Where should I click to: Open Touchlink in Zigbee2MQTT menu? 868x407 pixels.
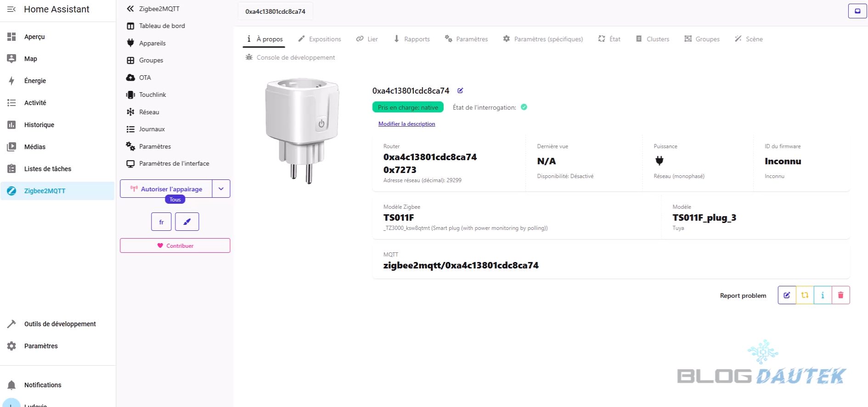(152, 95)
